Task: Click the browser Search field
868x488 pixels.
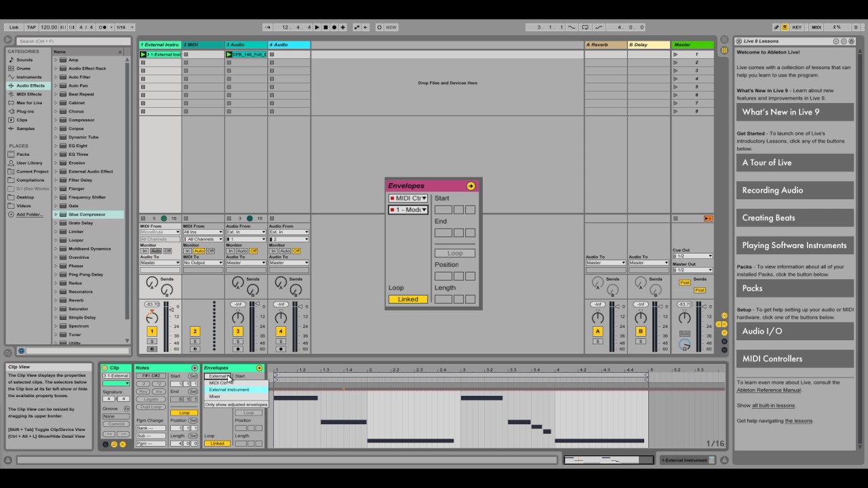Action: 73,41
